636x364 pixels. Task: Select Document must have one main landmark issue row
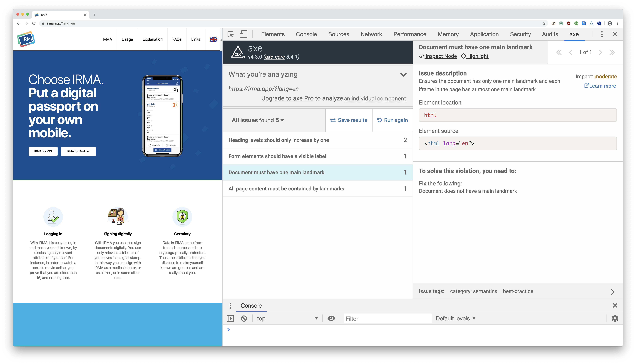[317, 172]
